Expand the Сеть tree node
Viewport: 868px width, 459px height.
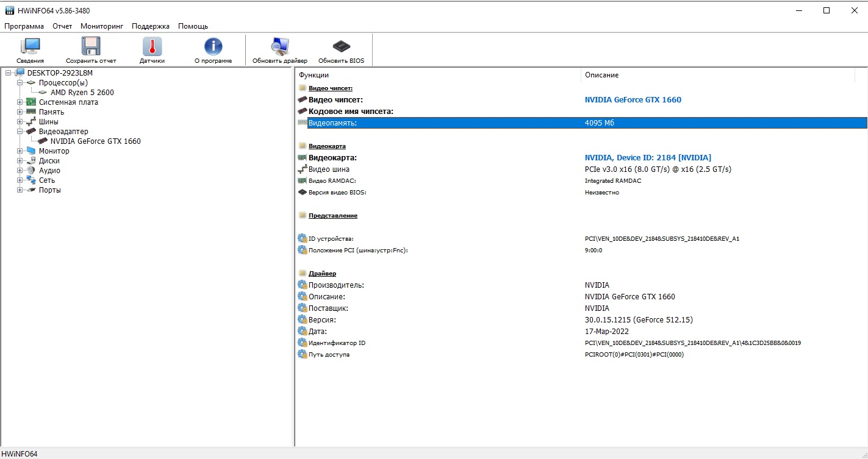[x=20, y=180]
